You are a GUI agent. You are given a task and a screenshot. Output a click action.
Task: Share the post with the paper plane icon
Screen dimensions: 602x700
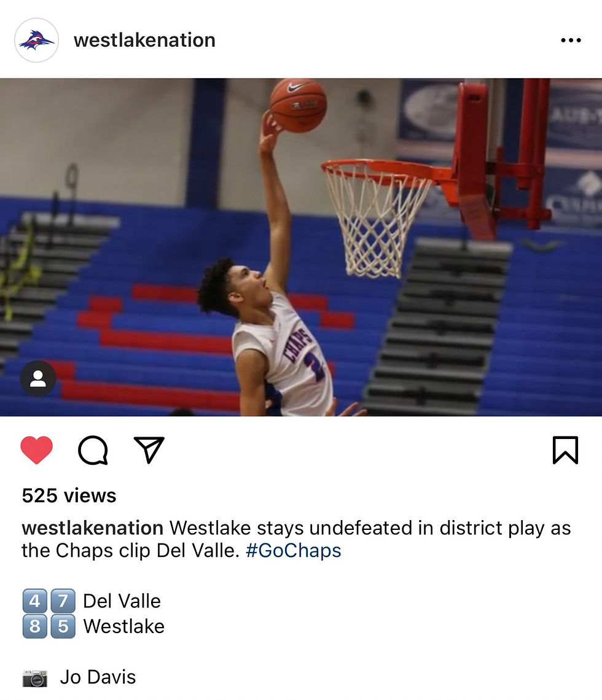tap(149, 449)
